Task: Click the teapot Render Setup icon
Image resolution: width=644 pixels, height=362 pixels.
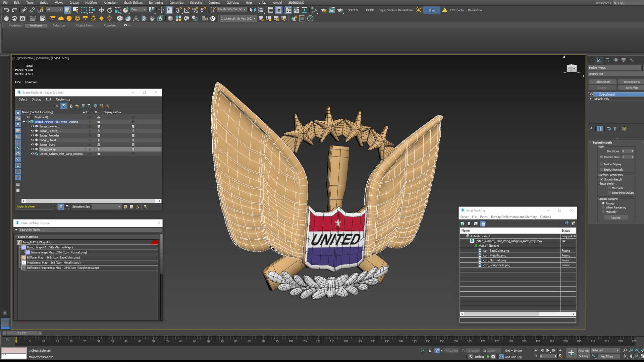Action: tap(324, 10)
